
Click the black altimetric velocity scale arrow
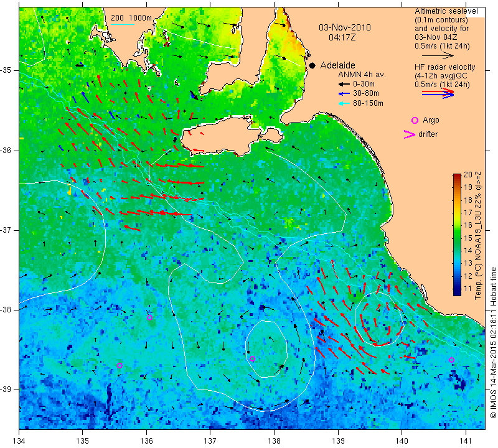click(x=438, y=56)
